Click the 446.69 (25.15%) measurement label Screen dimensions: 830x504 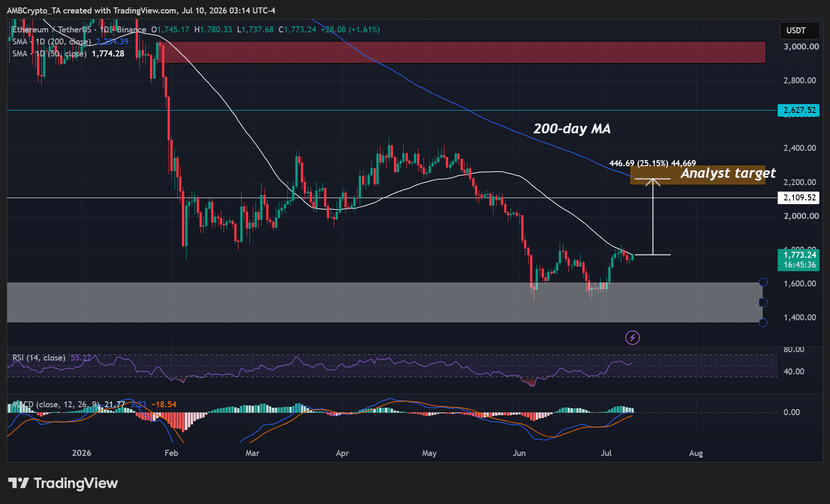652,163
